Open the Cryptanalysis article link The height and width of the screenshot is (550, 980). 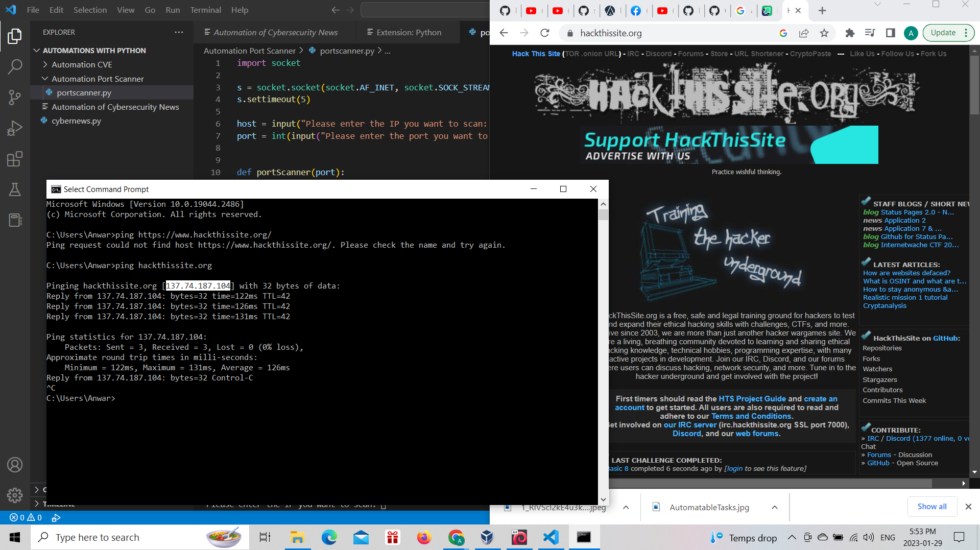885,306
